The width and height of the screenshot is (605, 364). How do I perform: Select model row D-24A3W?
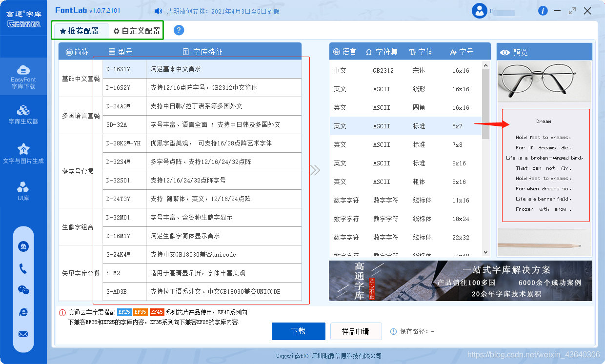[202, 106]
